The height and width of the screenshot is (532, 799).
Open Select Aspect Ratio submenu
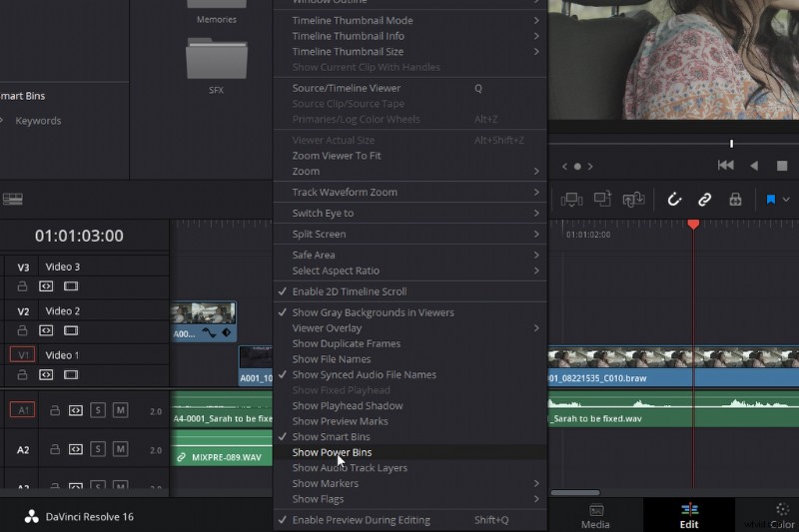pyautogui.click(x=410, y=270)
